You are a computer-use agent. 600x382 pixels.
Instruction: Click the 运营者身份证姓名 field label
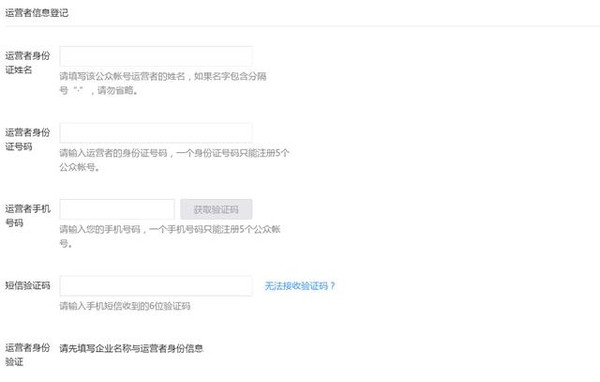point(28,63)
